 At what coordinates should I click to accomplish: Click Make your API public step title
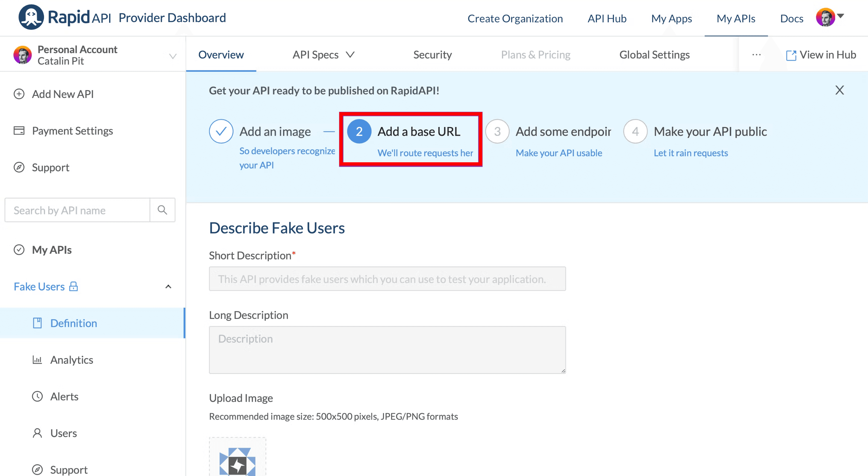(710, 131)
